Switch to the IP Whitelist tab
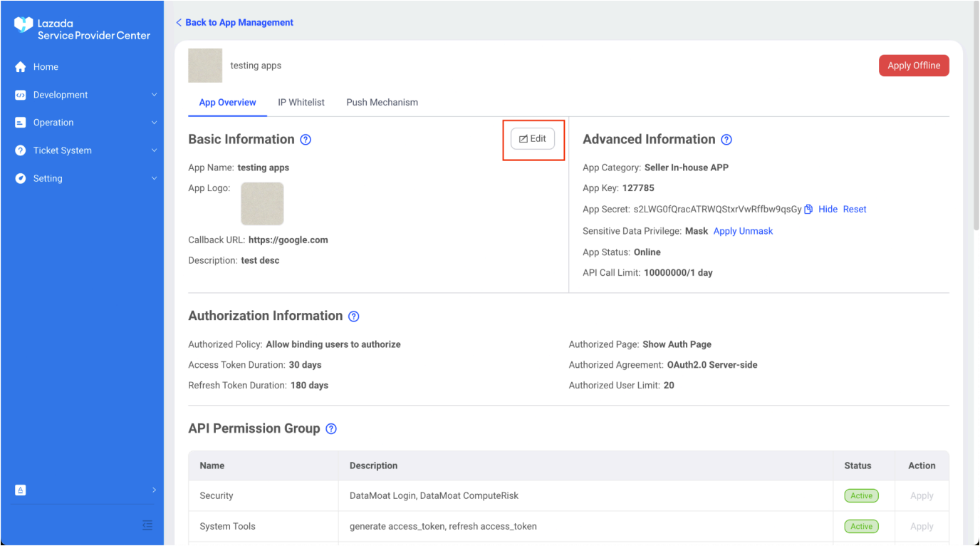 pos(301,103)
